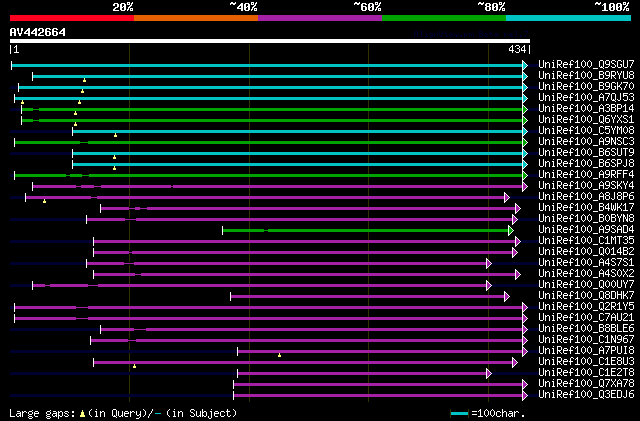Click the cyan alignment bar for Q9SGU7
Viewport: 640px width, 421px height.
[x=267, y=65]
